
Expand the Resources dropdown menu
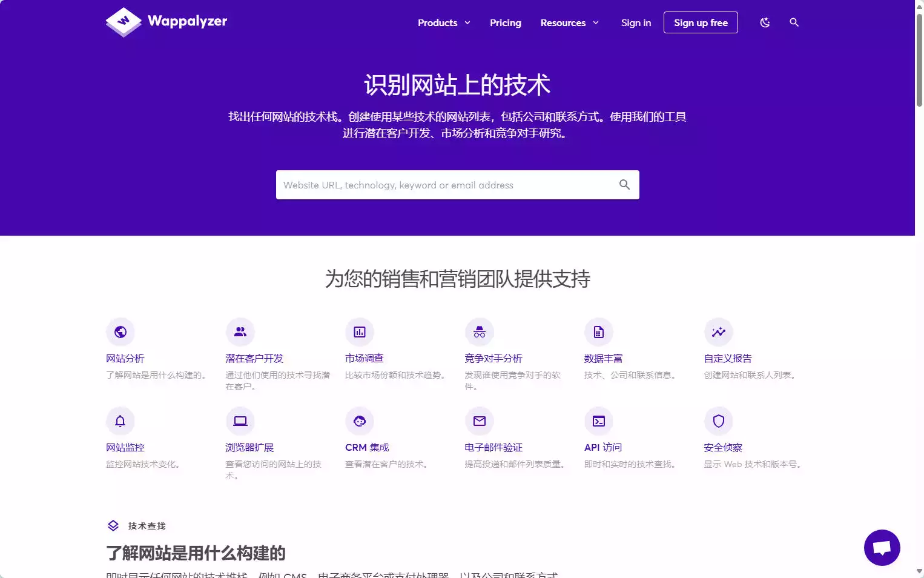(x=569, y=22)
